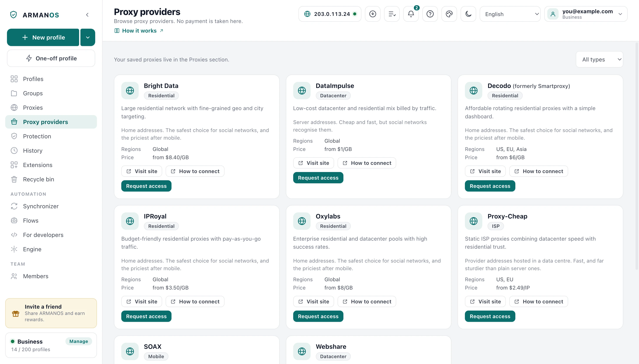Open Synchronizer in the sidebar
Viewport: 639px width, 364px height.
51,206
